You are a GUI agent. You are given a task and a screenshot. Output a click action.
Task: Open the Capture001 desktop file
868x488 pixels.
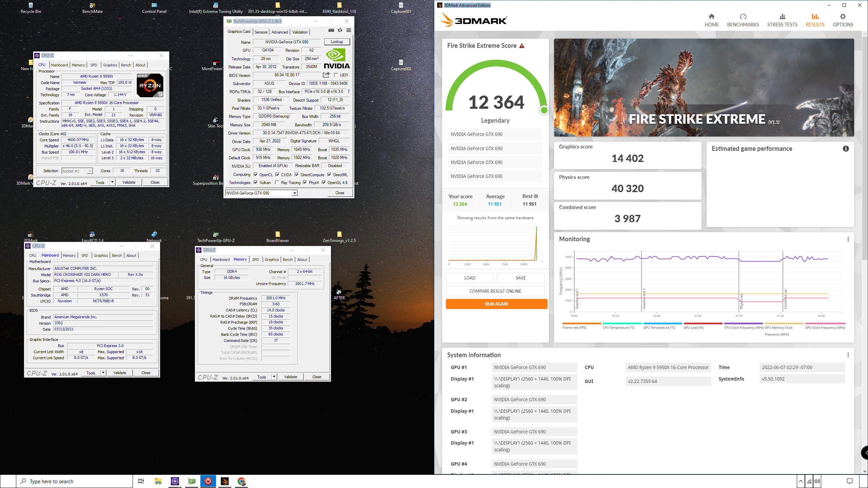click(401, 8)
